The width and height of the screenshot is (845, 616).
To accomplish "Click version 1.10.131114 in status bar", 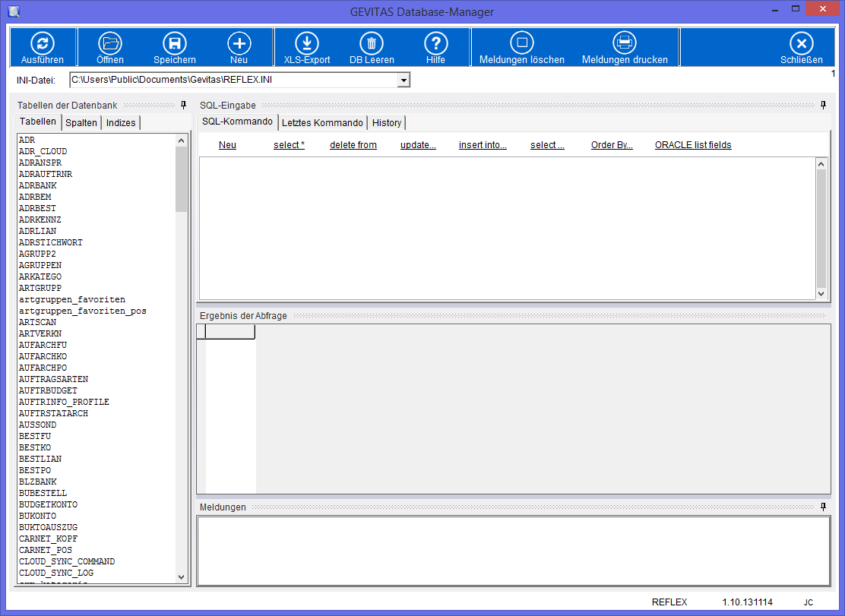I will pyautogui.click(x=748, y=602).
